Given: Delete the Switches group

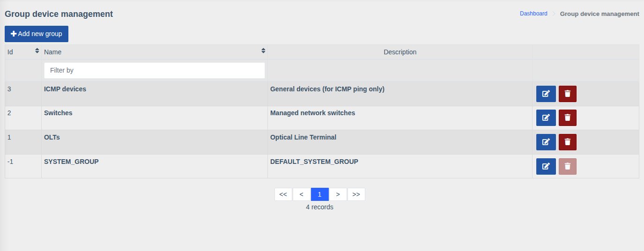Looking at the screenshot, I should point(567,118).
